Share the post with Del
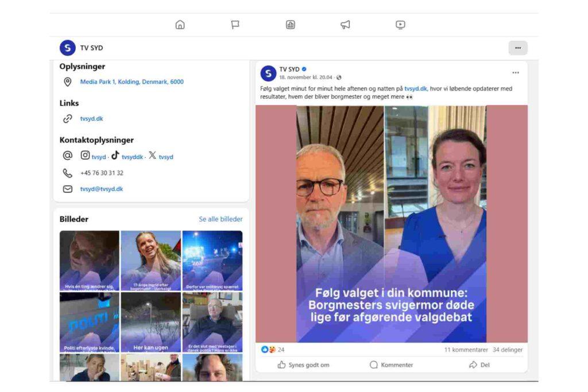 (479, 365)
